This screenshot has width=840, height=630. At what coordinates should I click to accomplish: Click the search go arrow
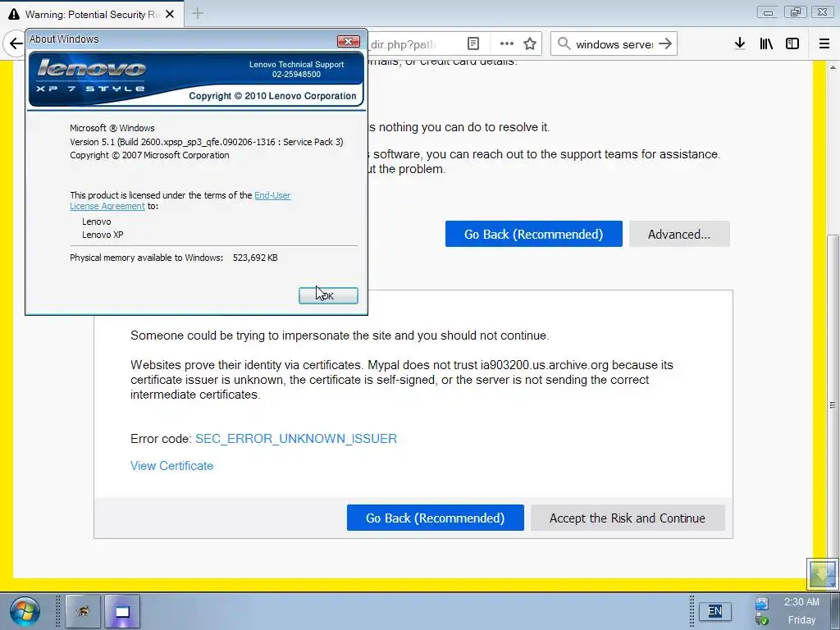coord(665,44)
